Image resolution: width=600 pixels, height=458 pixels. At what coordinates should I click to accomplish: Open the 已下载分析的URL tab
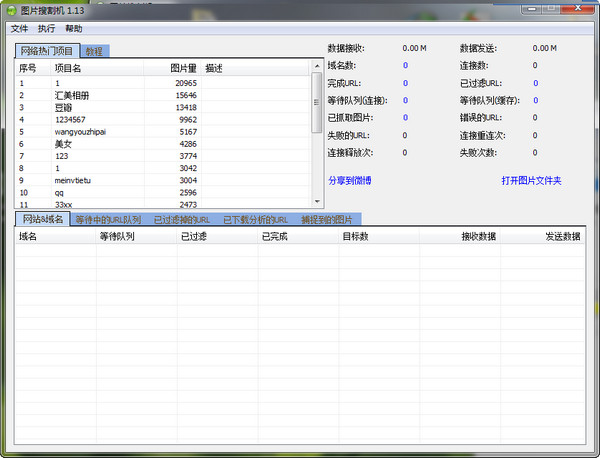pos(255,220)
